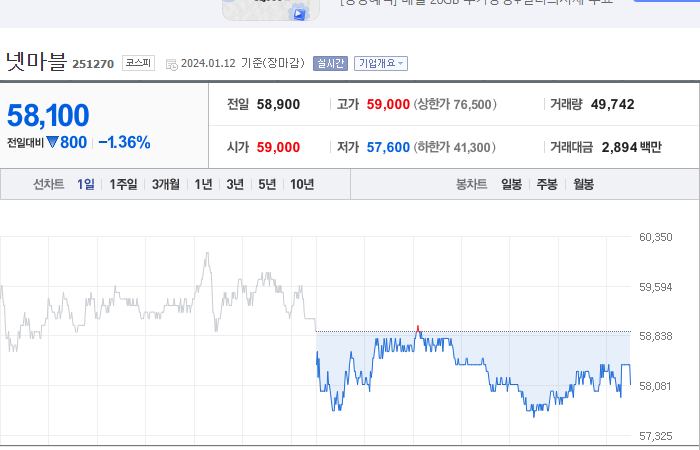Click the 하한가 41,300 text
Screen dimensions: 700x450
[x=454, y=147]
